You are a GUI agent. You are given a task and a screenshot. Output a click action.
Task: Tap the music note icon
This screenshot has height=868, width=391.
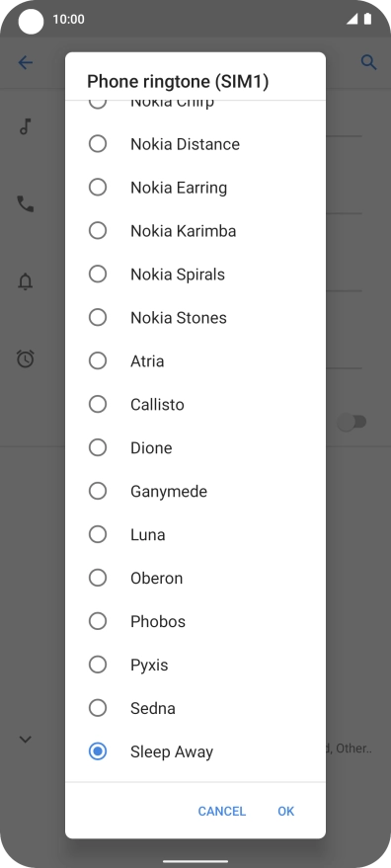(25, 126)
